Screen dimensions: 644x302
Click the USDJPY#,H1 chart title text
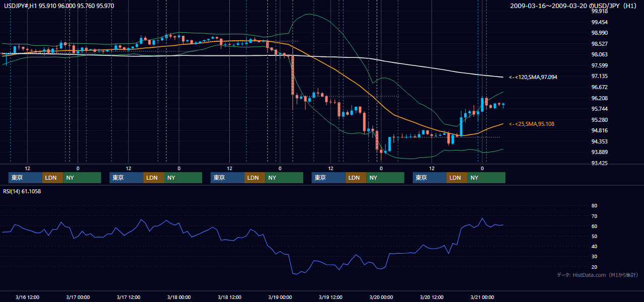click(58, 6)
